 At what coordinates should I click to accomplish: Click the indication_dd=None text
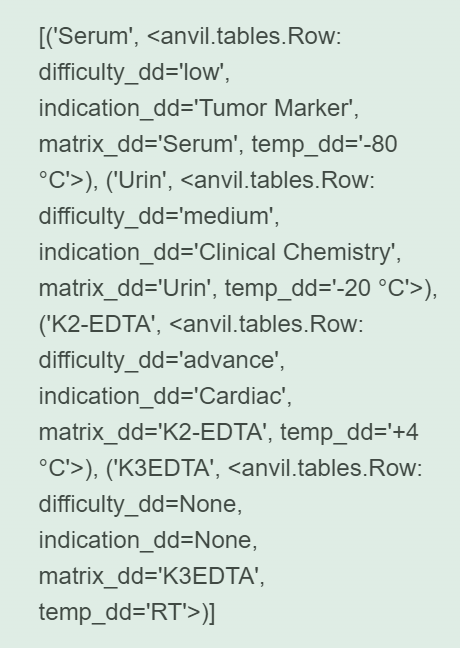pyautogui.click(x=145, y=541)
